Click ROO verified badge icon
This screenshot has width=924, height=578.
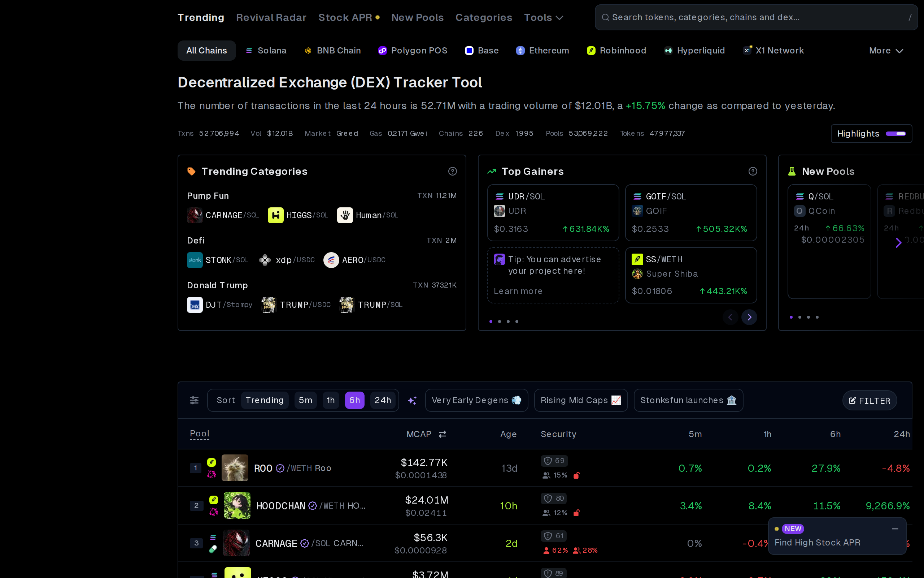click(x=280, y=468)
